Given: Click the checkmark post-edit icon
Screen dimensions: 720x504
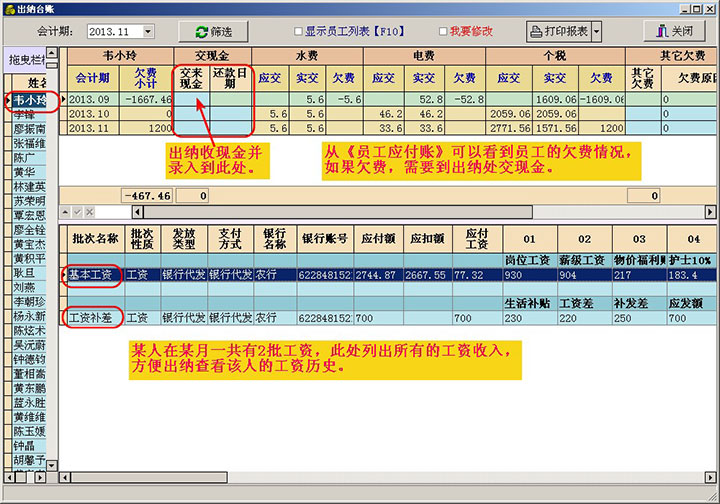Looking at the screenshot, I should tap(77, 212).
